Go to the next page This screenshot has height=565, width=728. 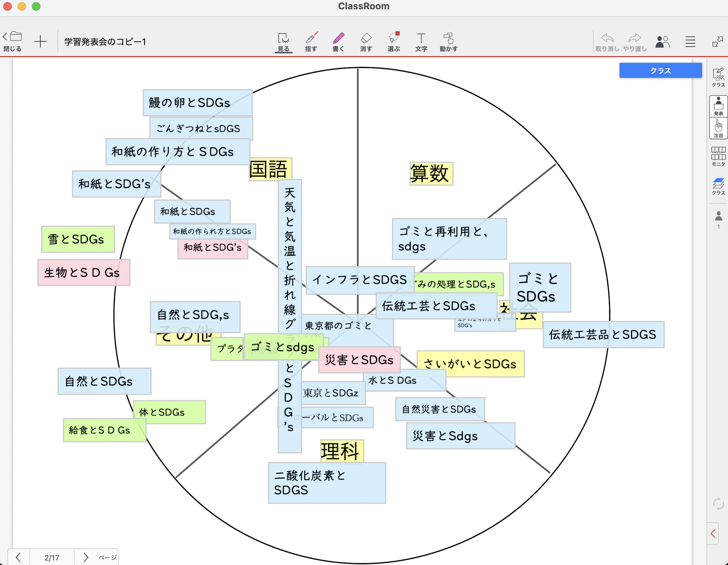point(85,557)
